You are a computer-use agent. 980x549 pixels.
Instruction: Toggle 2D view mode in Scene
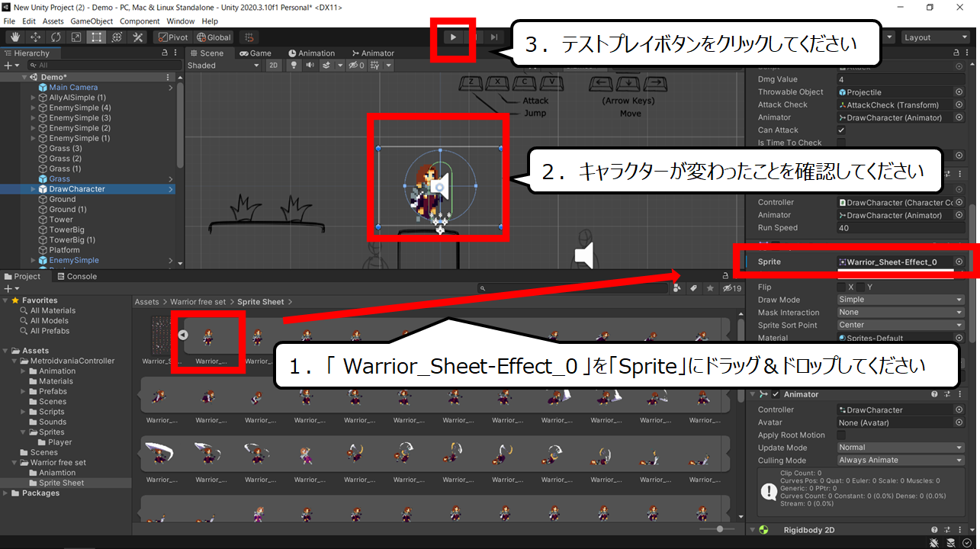275,66
